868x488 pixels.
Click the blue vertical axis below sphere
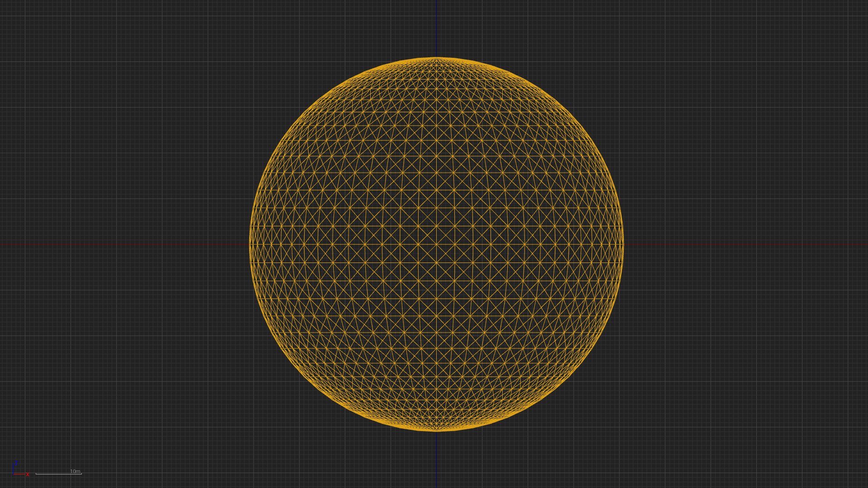point(437,459)
